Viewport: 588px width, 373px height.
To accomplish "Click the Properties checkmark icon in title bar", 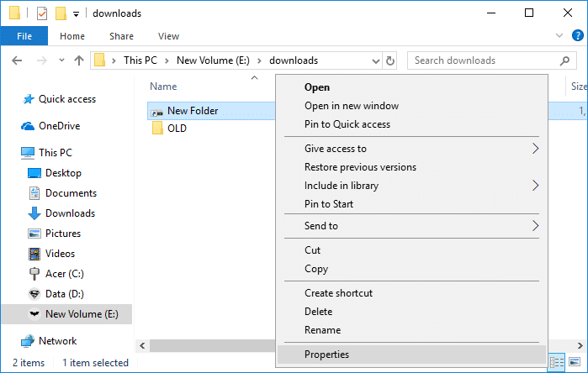I will 42,13.
